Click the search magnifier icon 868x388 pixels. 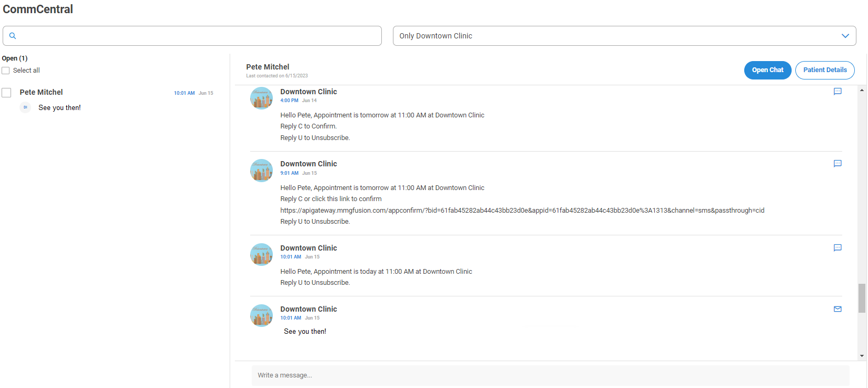click(x=13, y=36)
